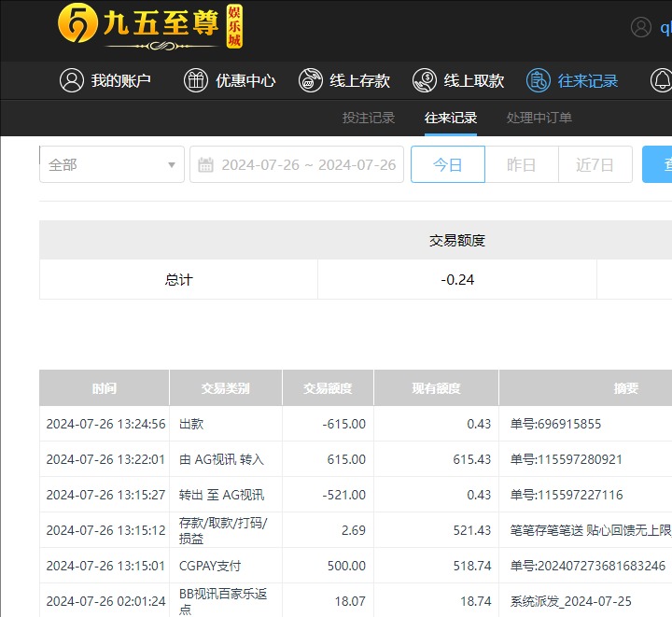Viewport: 672px width, 617px height.
Task: Click the 我的账户 person icon
Action: 72,81
